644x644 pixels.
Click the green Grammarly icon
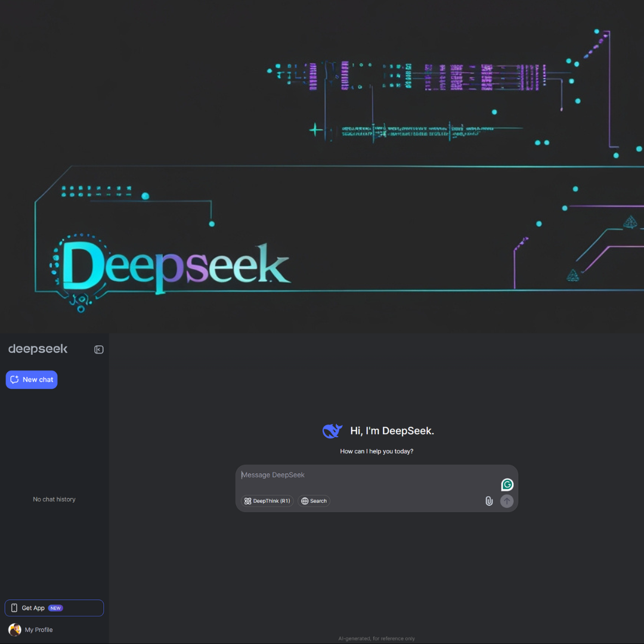506,484
